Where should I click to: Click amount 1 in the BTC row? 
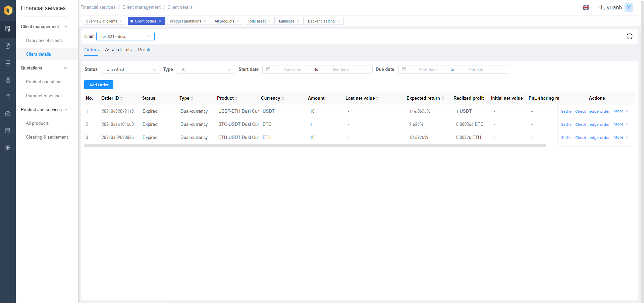click(x=311, y=124)
